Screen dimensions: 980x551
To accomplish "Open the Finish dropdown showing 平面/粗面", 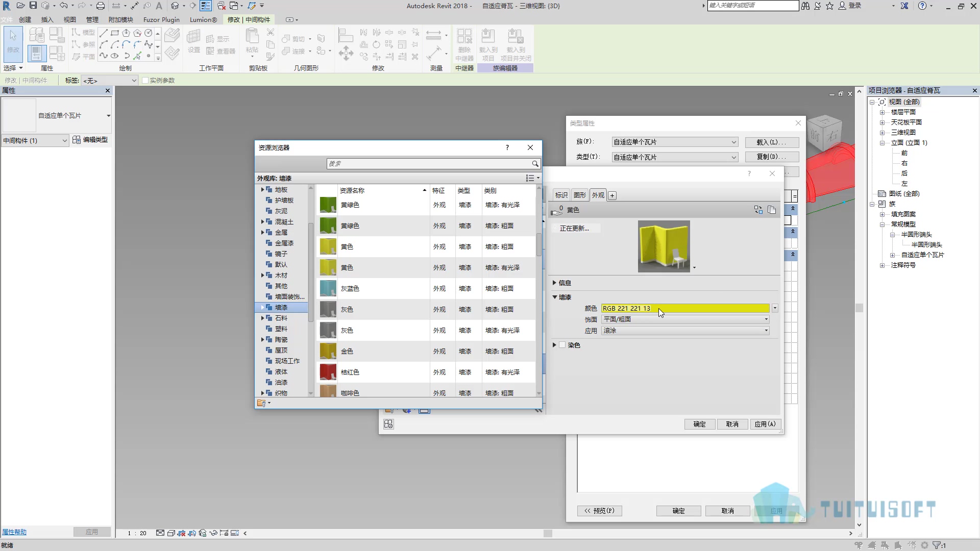I will 685,319.
